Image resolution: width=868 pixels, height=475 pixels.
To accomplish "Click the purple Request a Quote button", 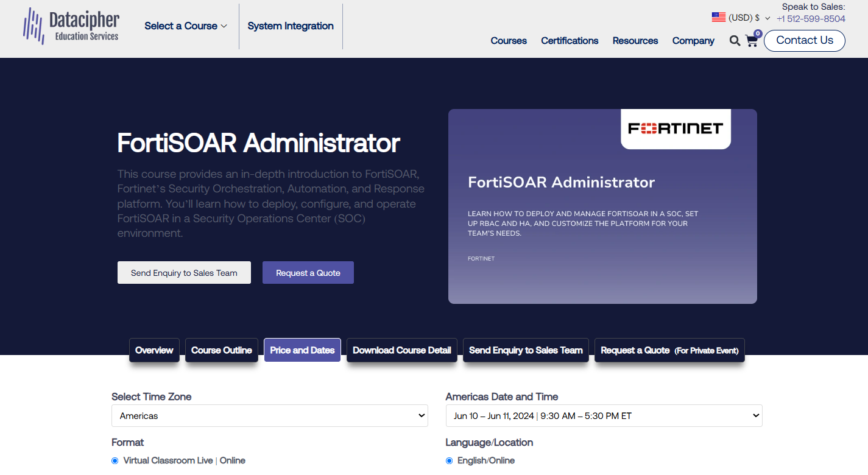I will tap(308, 273).
